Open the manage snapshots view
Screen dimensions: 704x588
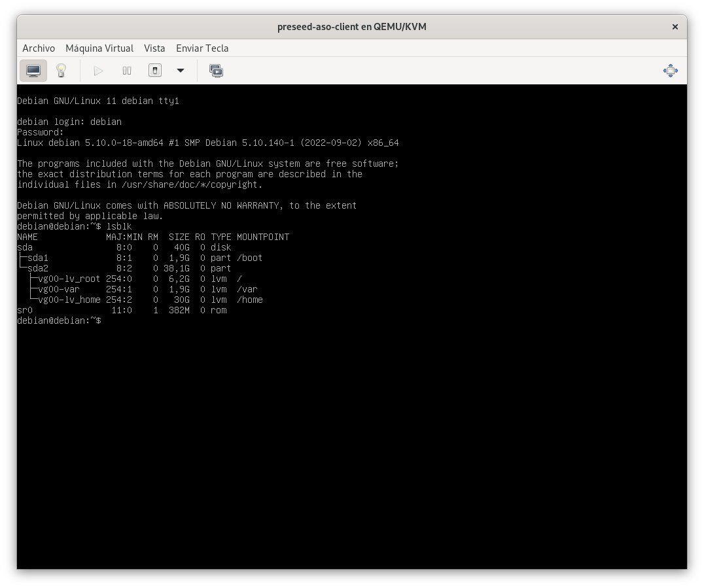click(x=216, y=71)
